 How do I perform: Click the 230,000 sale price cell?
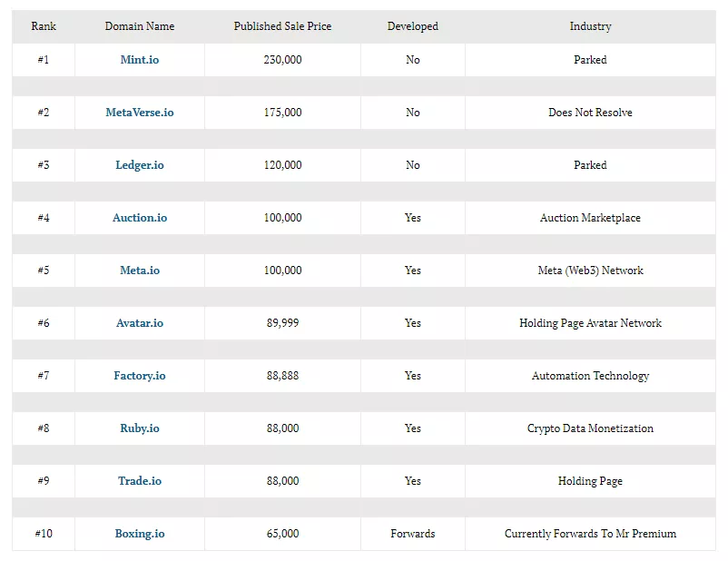point(282,60)
